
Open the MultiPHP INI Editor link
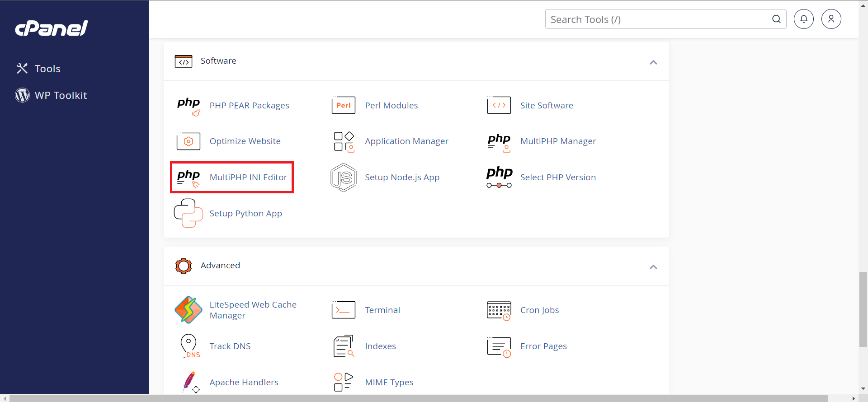(x=248, y=178)
